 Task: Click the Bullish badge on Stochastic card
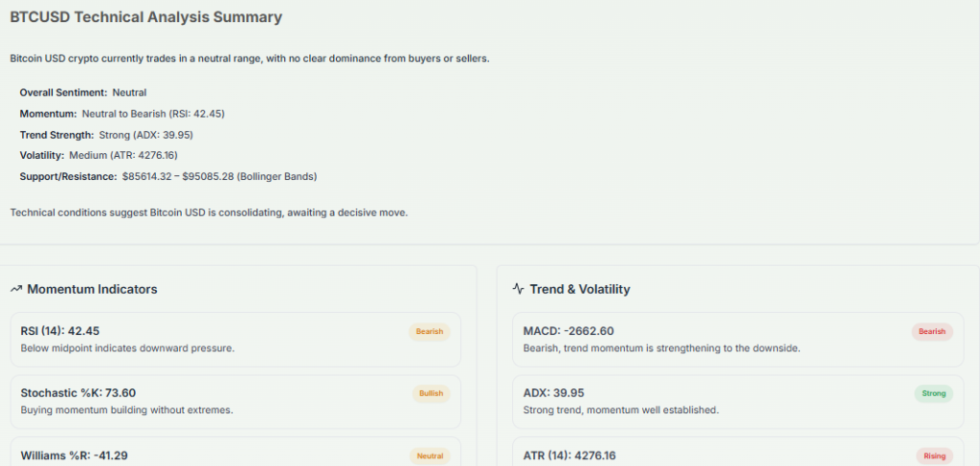point(430,393)
